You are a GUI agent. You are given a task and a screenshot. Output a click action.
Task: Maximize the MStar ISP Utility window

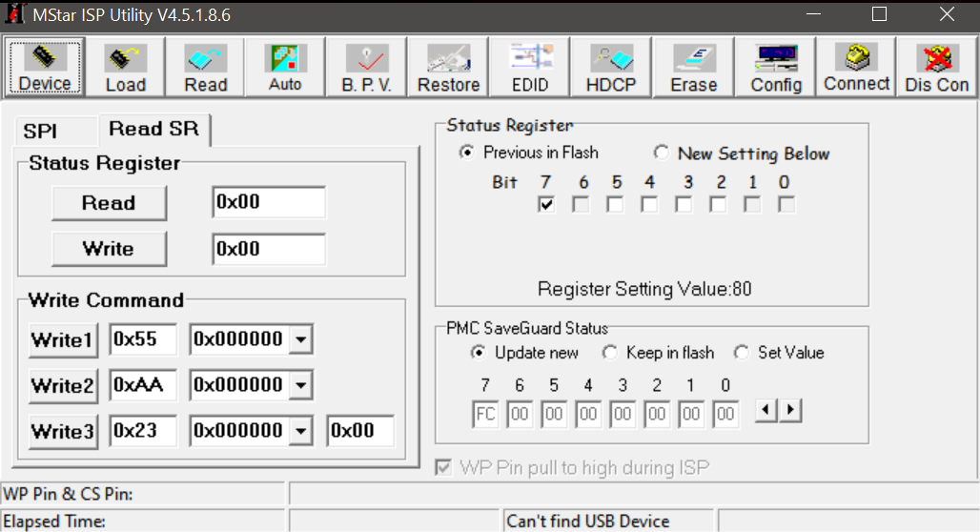tap(879, 13)
